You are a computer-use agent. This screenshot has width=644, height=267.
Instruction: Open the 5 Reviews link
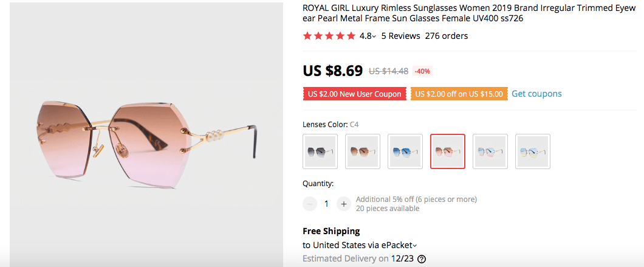[x=400, y=36]
